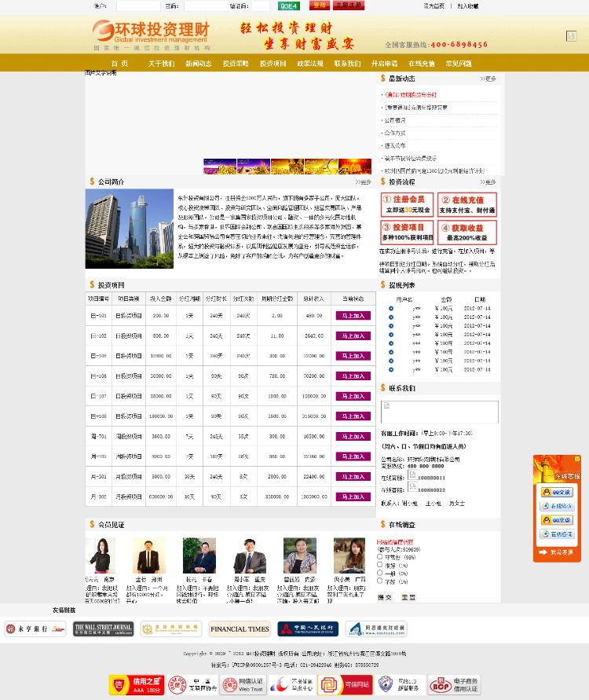The width and height of the screenshot is (589, 700).
Task: Click the 信用之星 AAA badge
Action: 137,685
